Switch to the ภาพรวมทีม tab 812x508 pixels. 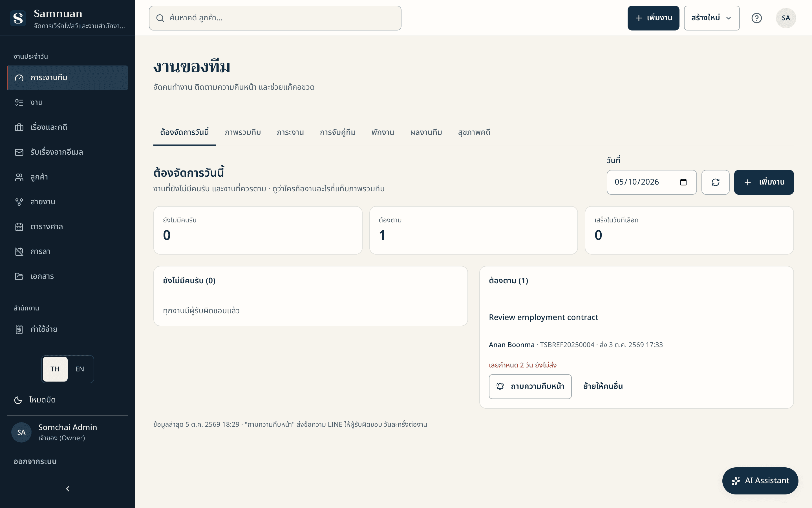pos(243,133)
